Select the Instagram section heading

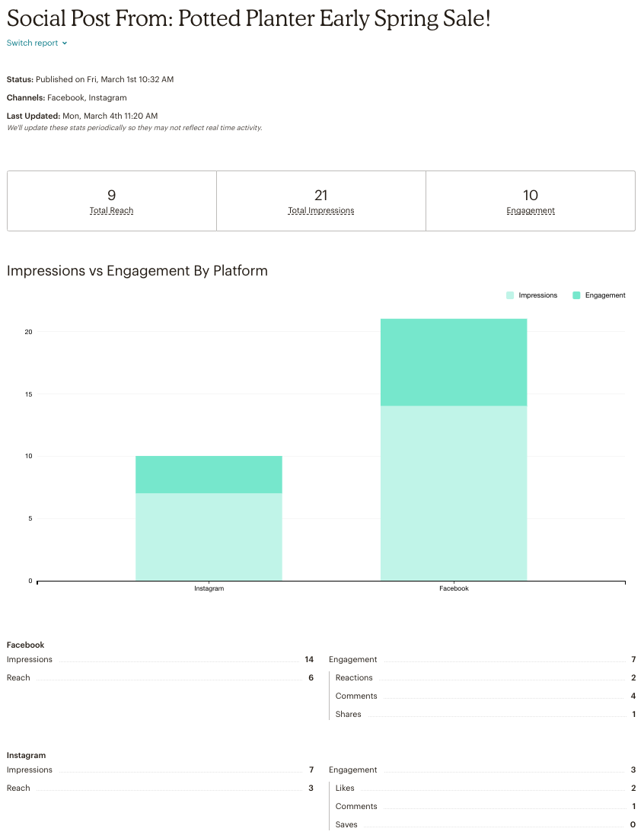click(x=26, y=755)
